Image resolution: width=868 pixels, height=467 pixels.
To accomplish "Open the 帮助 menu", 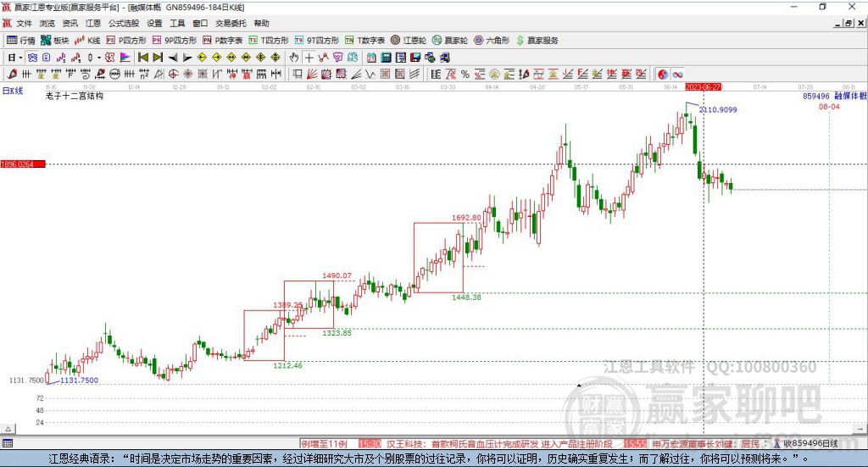I will click(261, 23).
